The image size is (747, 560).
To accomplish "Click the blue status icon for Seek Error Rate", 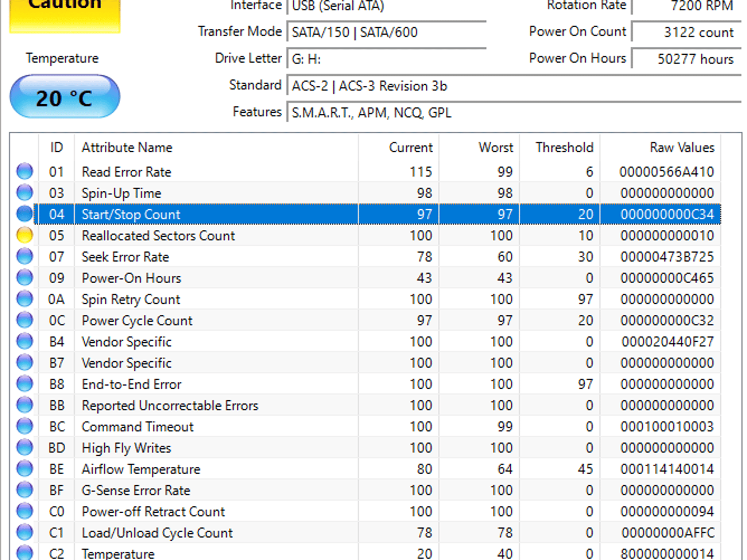I will coord(25,256).
